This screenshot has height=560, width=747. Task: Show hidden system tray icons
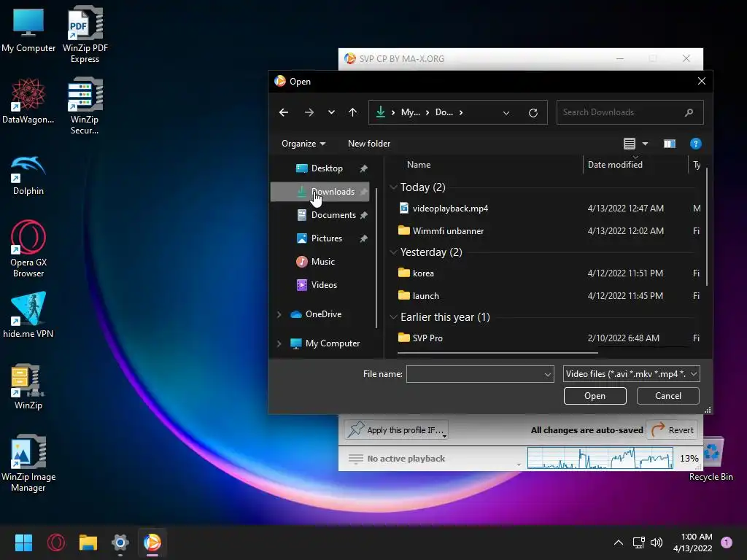[619, 542]
